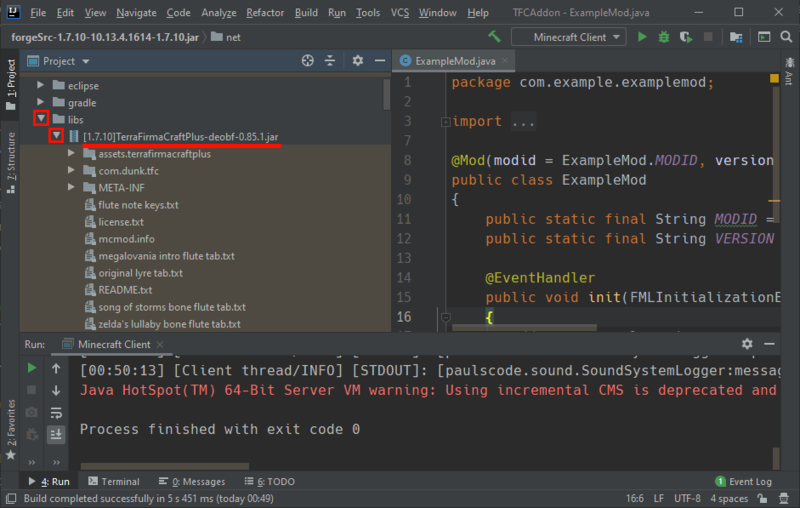Viewport: 800px width, 508px height.
Task: Expand the eclipse folder
Action: point(40,85)
